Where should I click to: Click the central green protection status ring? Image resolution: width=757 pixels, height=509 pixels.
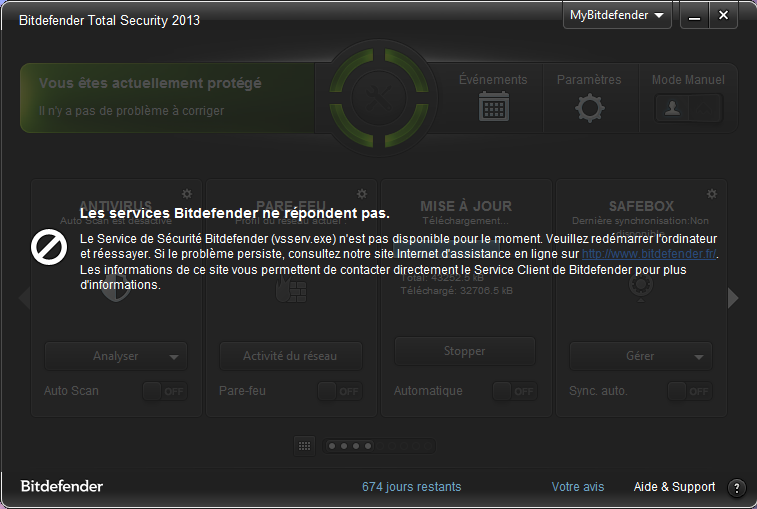[379, 98]
